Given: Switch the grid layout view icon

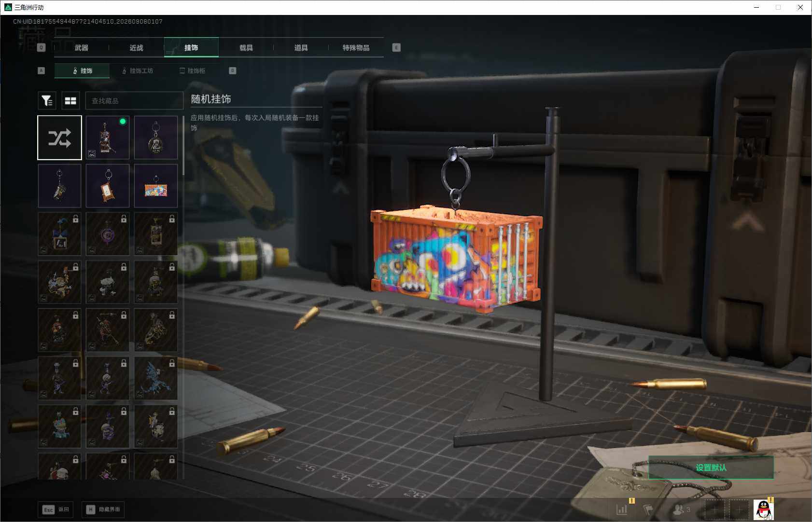Looking at the screenshot, I should pos(70,100).
